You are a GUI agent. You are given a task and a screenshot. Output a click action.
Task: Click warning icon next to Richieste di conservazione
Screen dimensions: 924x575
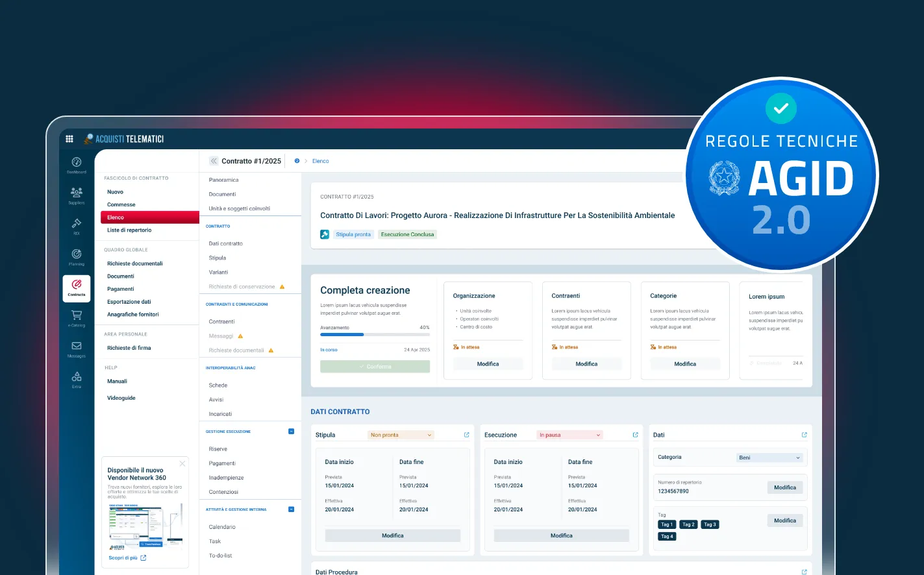tap(282, 286)
